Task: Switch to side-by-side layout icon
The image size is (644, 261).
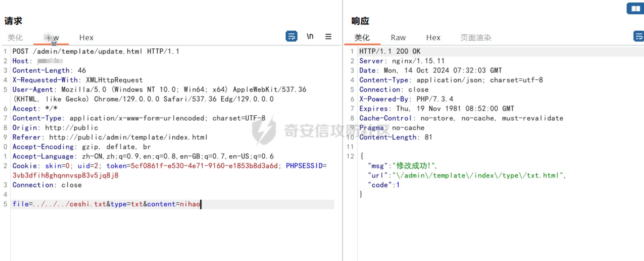Action: (635, 8)
